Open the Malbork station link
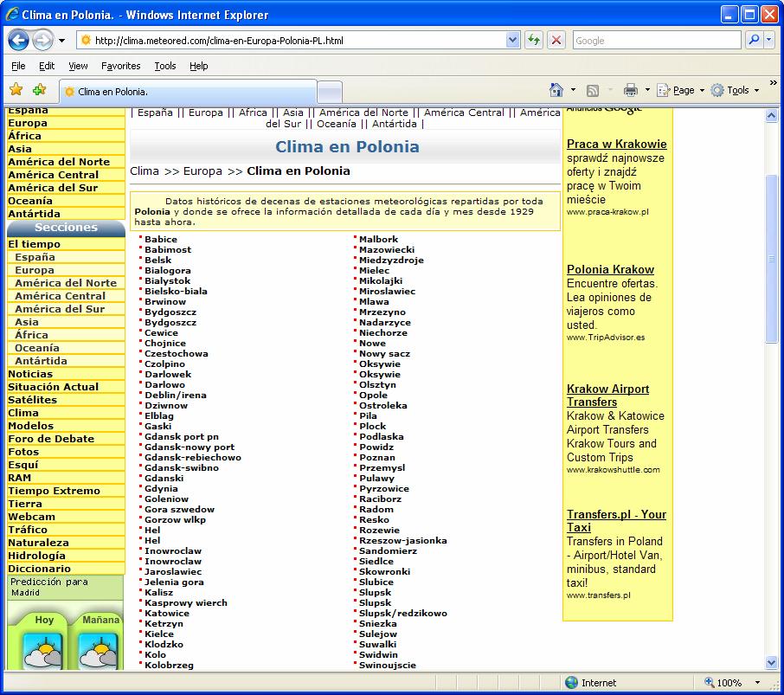Viewport: 784px width, 695px height. [x=378, y=240]
